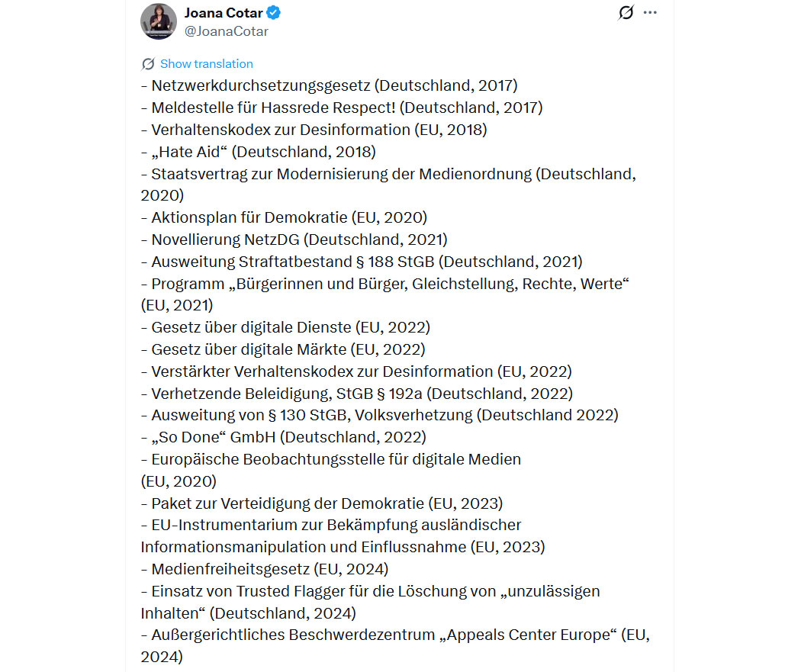
Task: Click the Medienfreiheitsgesetz (EU, 2024) line
Action: point(265,569)
